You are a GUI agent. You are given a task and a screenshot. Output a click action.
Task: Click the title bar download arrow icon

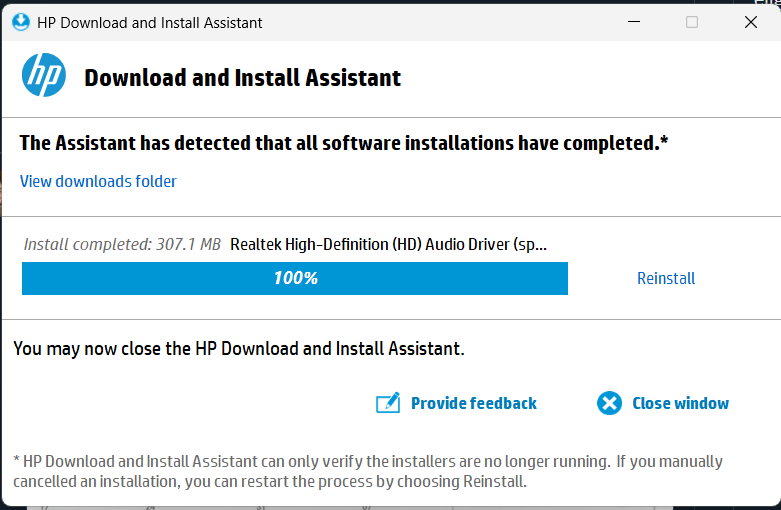[x=21, y=22]
